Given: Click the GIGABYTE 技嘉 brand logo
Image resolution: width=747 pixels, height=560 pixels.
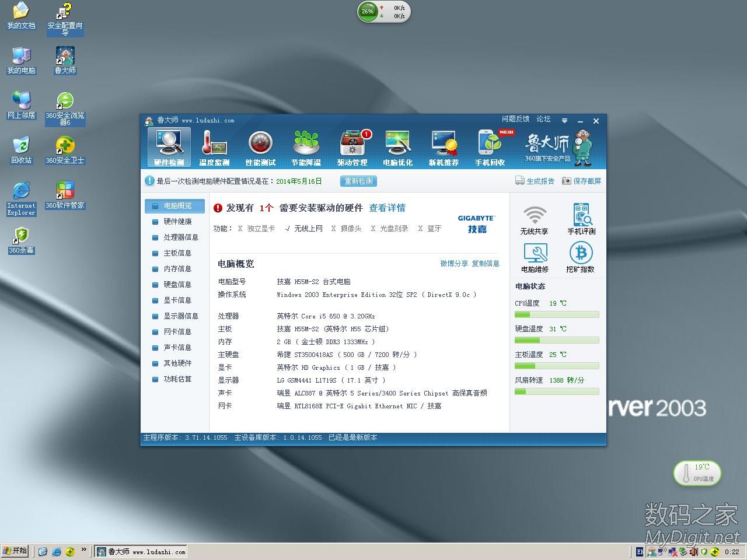Looking at the screenshot, I should [x=476, y=224].
